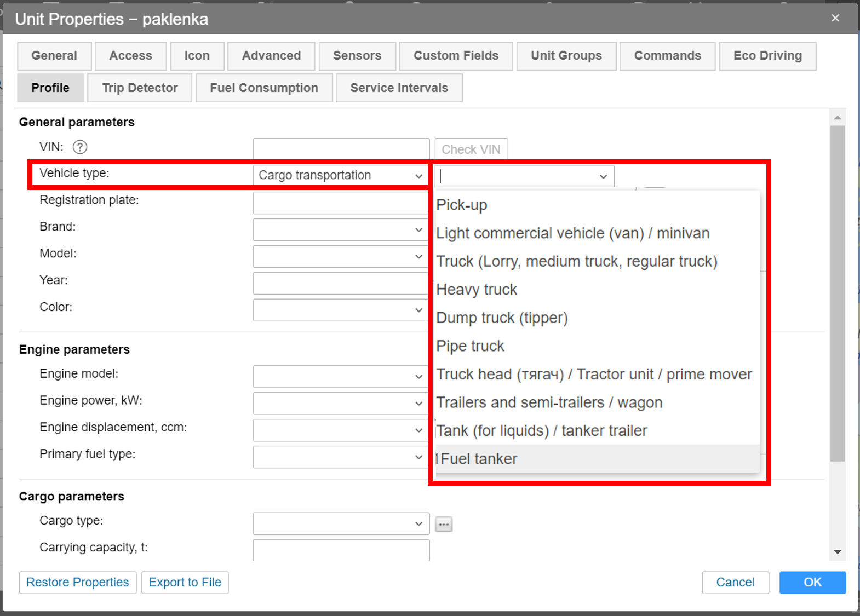
Task: Expand the Brand dropdown
Action: click(x=340, y=230)
